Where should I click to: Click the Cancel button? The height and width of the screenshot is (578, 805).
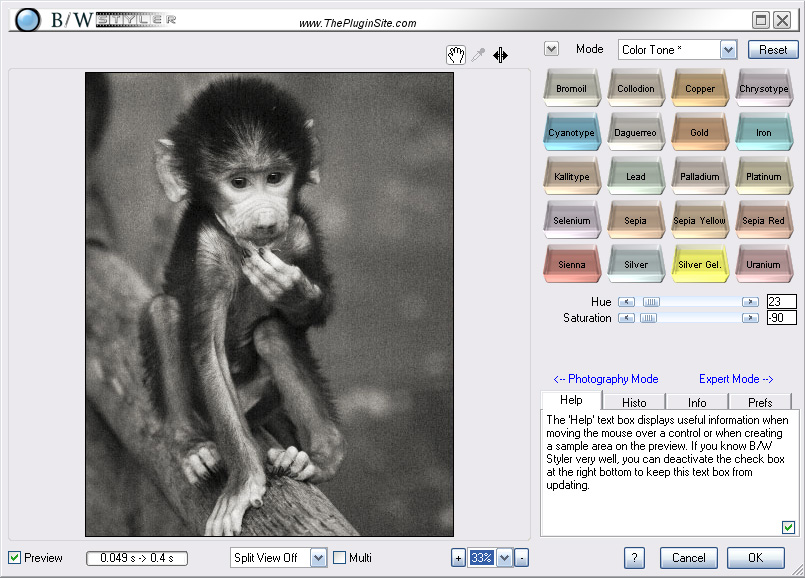pyautogui.click(x=688, y=558)
